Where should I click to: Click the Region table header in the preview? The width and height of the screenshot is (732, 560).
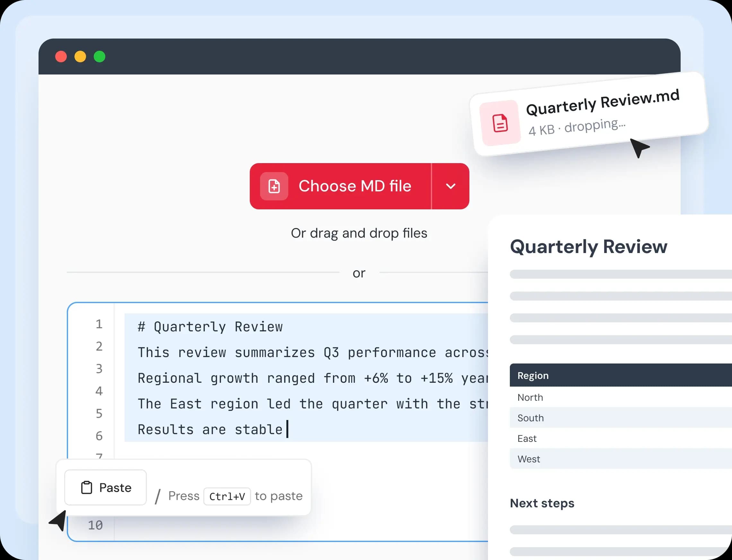coord(621,375)
